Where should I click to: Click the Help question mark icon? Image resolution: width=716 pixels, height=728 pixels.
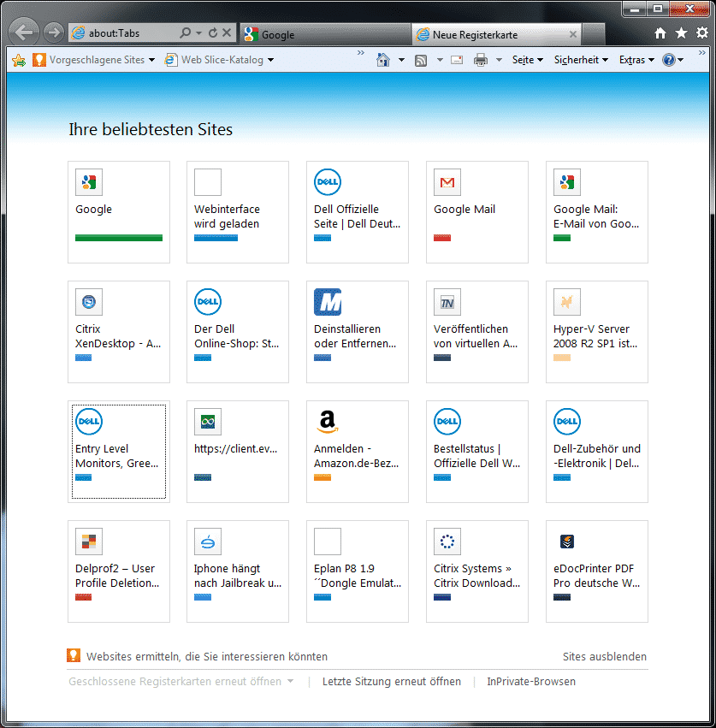(x=669, y=60)
